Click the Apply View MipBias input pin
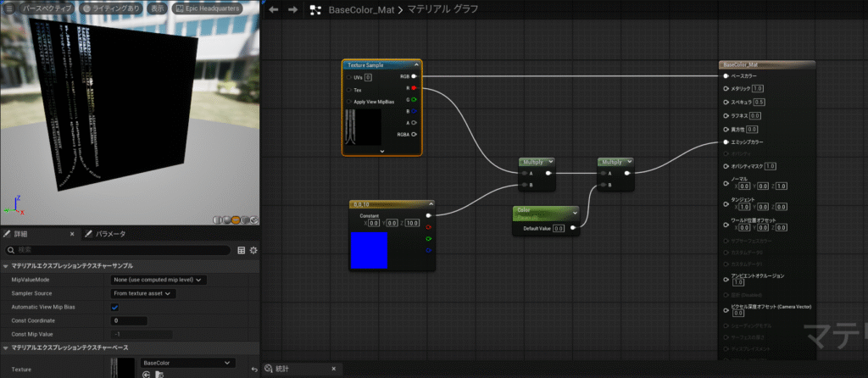The width and height of the screenshot is (868, 378). pos(349,102)
